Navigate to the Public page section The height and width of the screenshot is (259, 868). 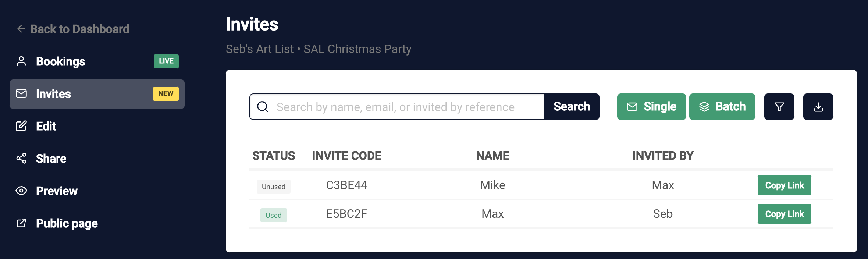point(67,223)
